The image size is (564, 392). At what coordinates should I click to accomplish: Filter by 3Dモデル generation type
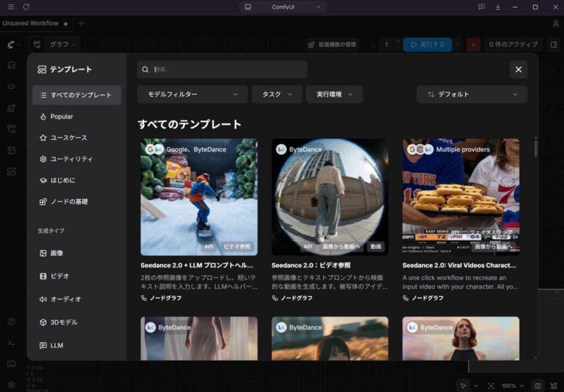(x=77, y=322)
